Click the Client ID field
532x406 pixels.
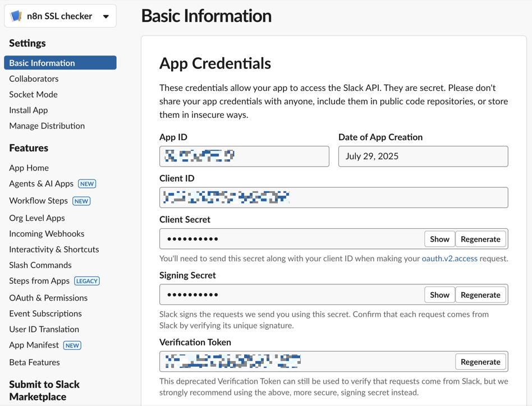333,197
